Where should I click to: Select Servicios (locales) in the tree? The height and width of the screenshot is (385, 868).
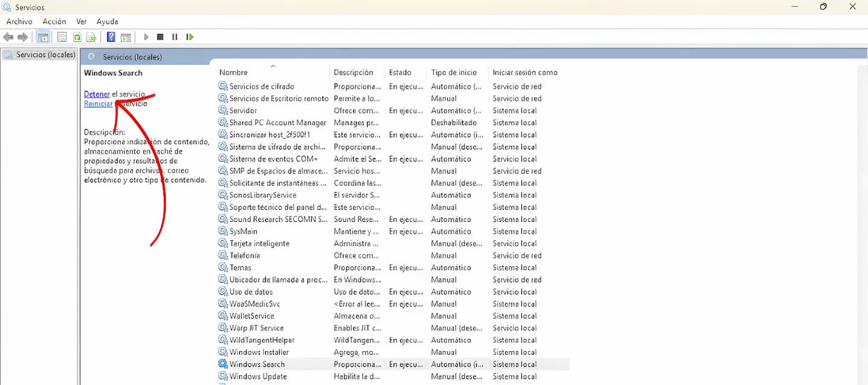[x=45, y=55]
